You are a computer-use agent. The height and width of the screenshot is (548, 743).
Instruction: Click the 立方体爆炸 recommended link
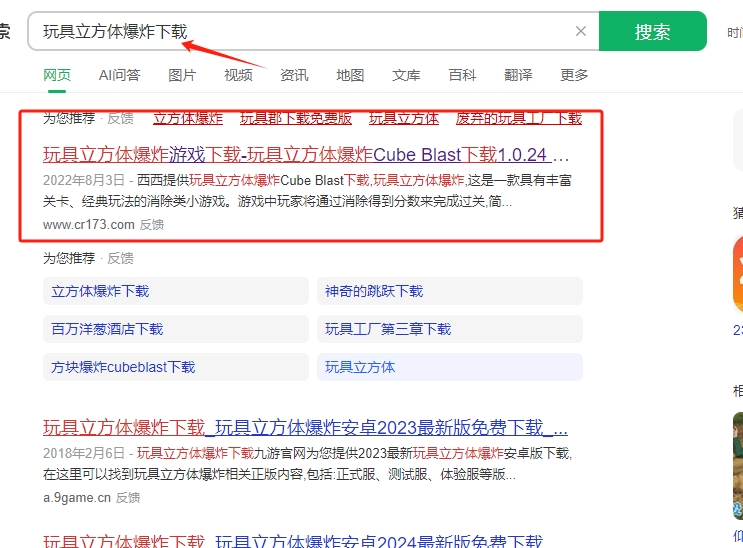tap(188, 119)
